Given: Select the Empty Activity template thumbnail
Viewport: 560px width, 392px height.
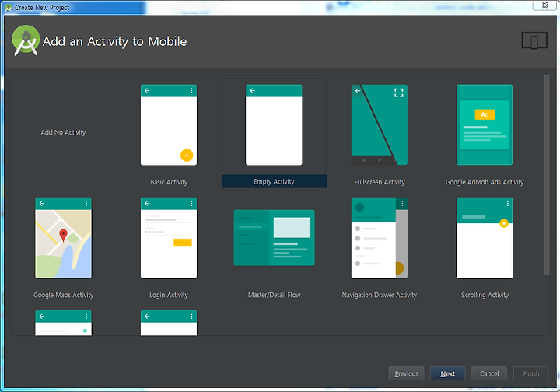Looking at the screenshot, I should click(274, 125).
